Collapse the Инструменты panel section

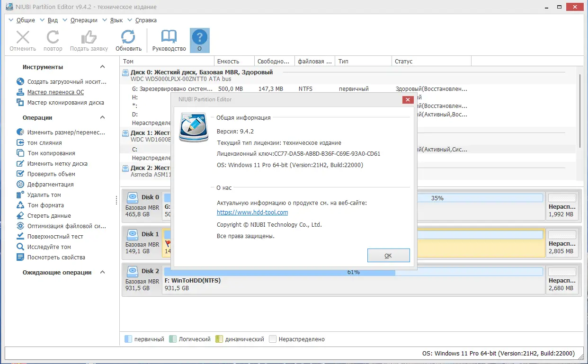tap(101, 67)
